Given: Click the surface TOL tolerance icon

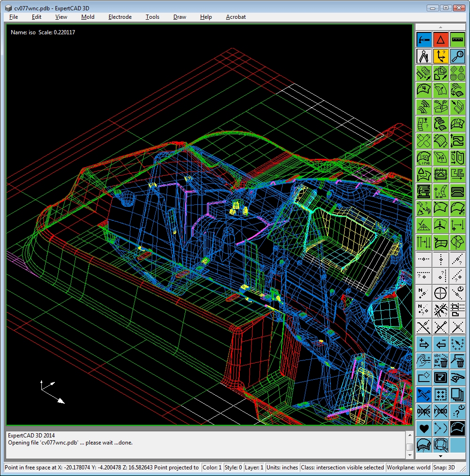Looking at the screenshot, I should [458, 90].
